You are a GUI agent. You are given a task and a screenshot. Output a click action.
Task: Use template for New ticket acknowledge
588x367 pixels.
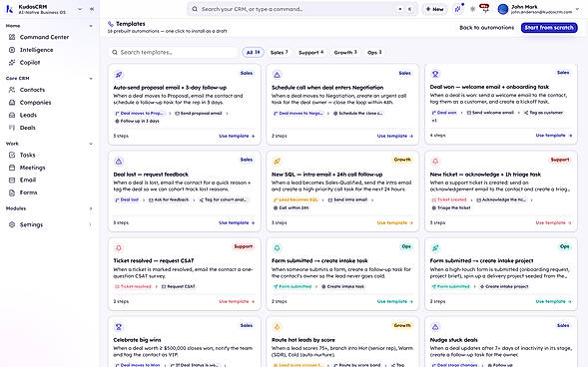click(x=554, y=222)
